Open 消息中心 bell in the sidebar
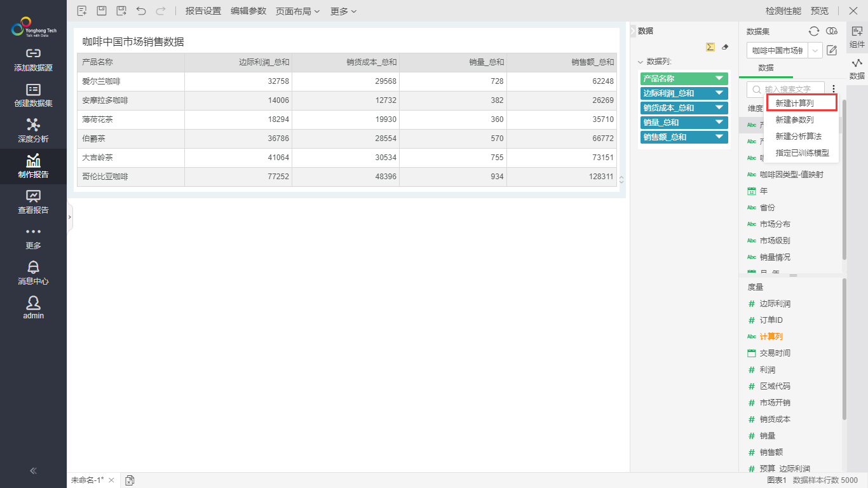Image resolution: width=868 pixels, height=488 pixels. pyautogui.click(x=33, y=273)
